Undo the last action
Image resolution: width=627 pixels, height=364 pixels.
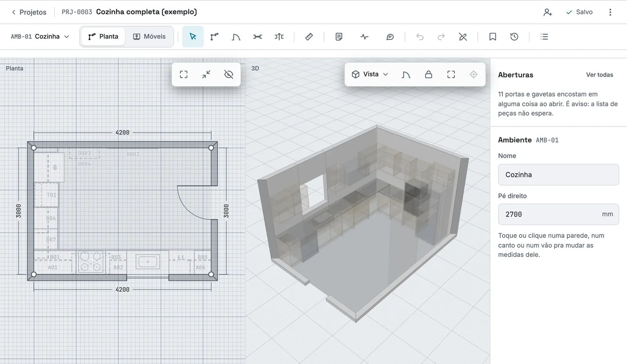click(420, 36)
